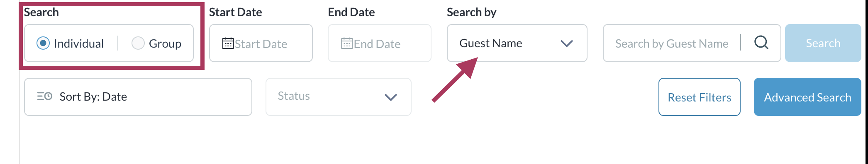Click the Guest Name text in Search by
868x164 pixels.
coord(491,43)
